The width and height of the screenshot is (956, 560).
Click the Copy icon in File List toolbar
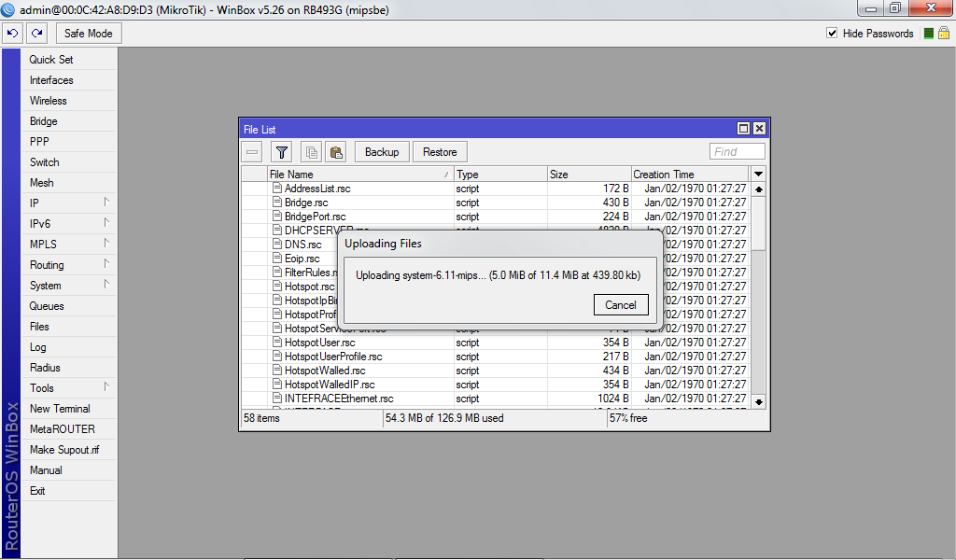[x=312, y=152]
